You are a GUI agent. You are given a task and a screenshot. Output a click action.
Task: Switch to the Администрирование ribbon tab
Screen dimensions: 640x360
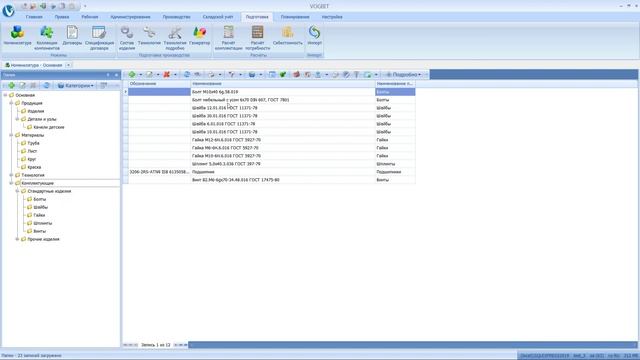[x=130, y=17]
